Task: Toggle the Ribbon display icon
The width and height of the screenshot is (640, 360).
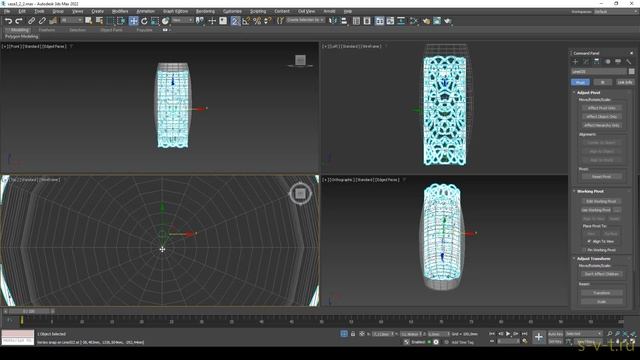Action: (379, 21)
